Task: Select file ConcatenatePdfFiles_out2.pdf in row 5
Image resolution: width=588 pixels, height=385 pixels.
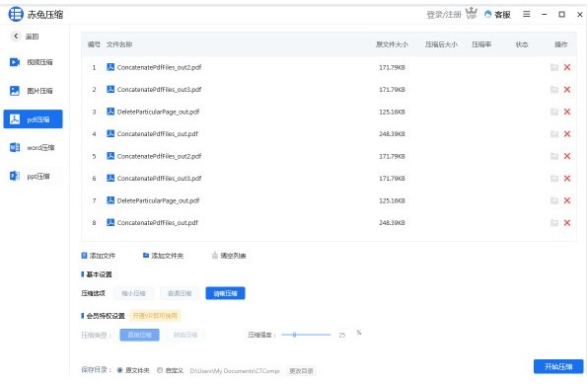Action: [159, 156]
